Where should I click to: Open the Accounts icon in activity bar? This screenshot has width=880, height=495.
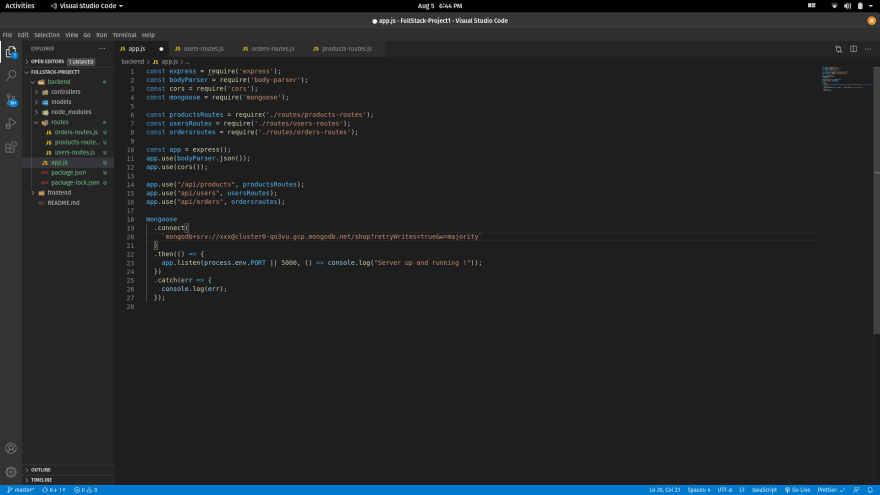click(x=11, y=448)
